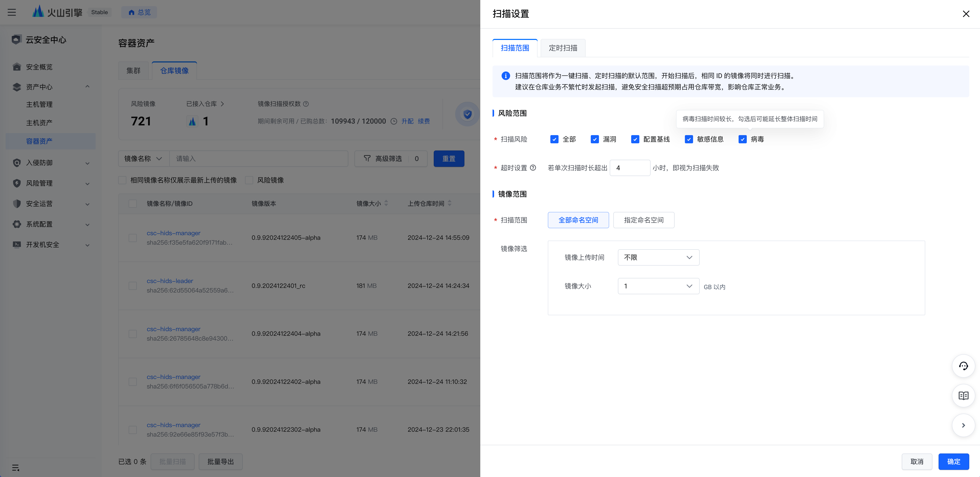Screen dimensions: 980x477
Task: Confirm settings with 确定 button
Action: pos(953,461)
